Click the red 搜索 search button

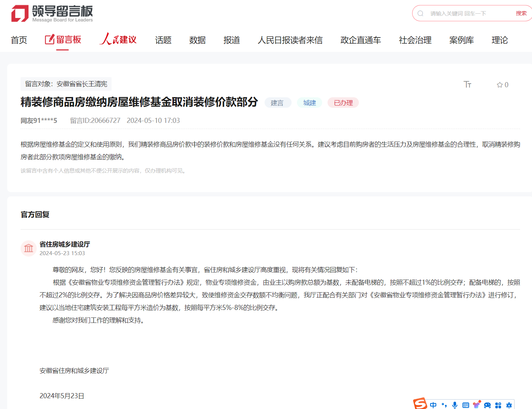click(521, 13)
